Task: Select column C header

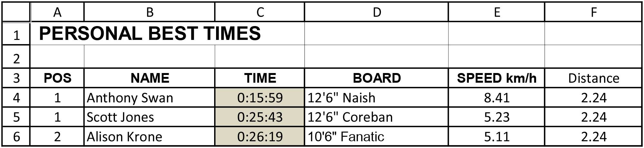Action: (260, 12)
